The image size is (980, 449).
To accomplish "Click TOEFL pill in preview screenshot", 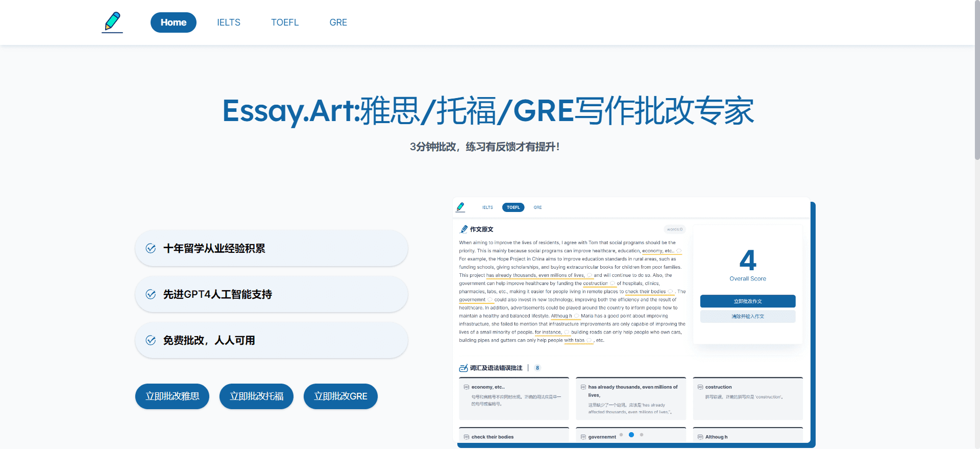I will point(513,207).
